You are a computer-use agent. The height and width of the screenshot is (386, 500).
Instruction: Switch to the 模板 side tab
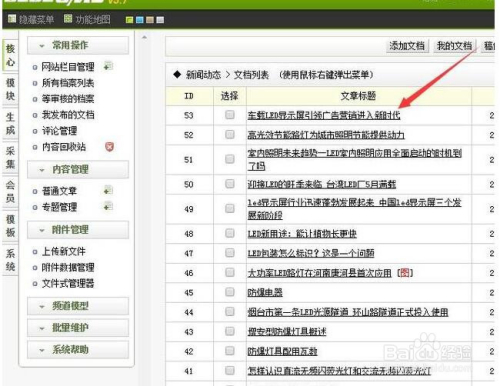[10, 226]
